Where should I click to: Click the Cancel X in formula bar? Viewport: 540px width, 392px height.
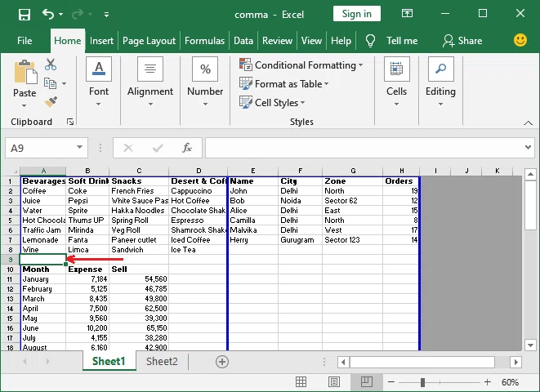(128, 148)
